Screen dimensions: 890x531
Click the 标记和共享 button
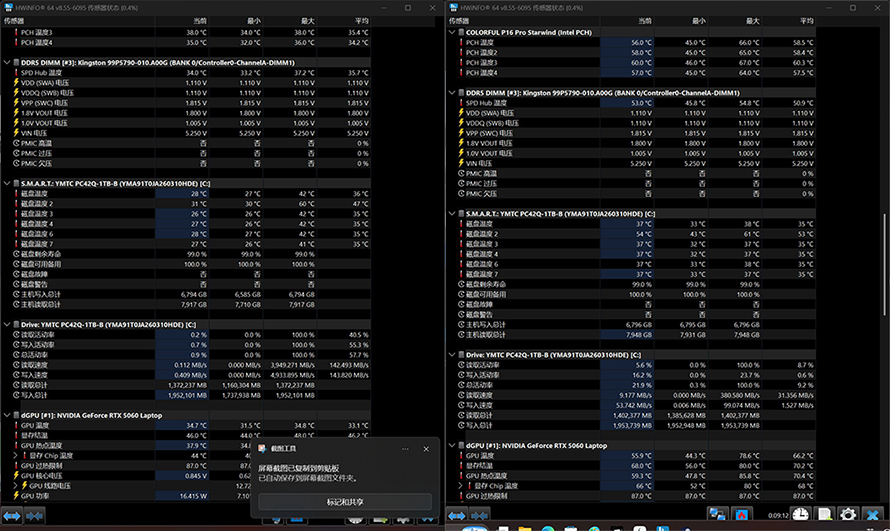coord(345,502)
